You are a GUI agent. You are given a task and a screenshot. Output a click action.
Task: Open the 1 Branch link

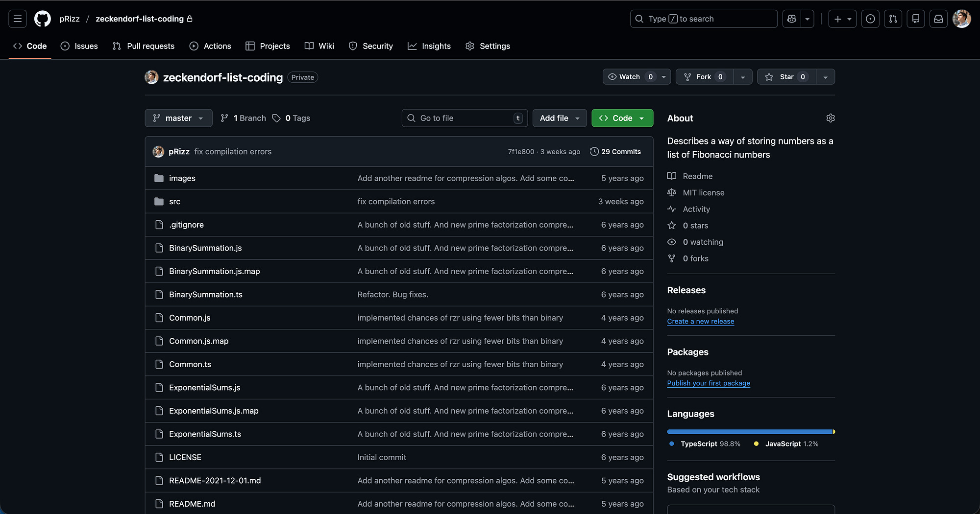[243, 118]
